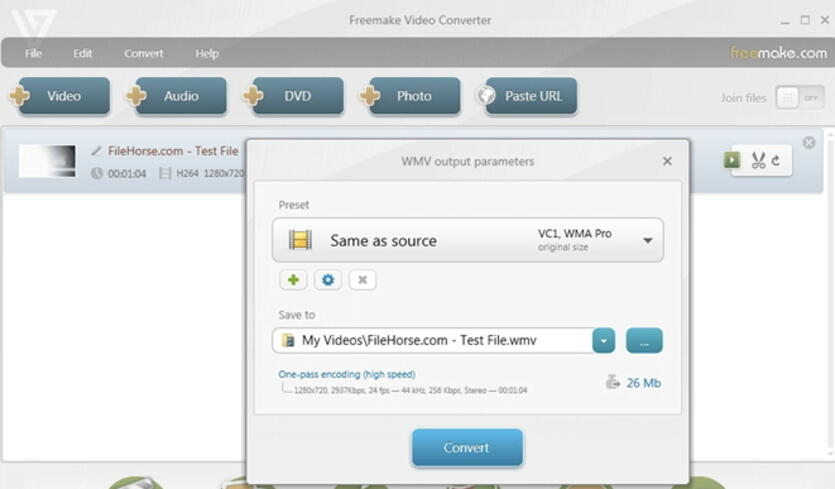Click the Save to path field
This screenshot has height=489, width=835.
[432, 340]
